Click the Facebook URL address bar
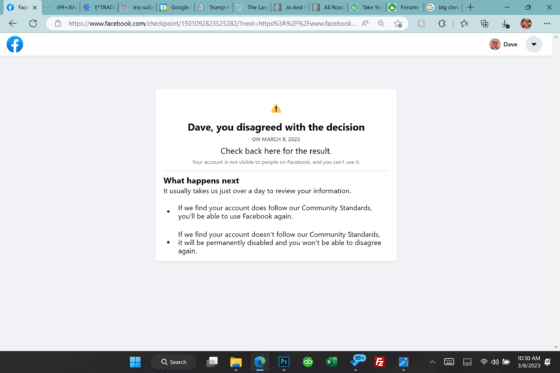The width and height of the screenshot is (560, 373). (211, 24)
